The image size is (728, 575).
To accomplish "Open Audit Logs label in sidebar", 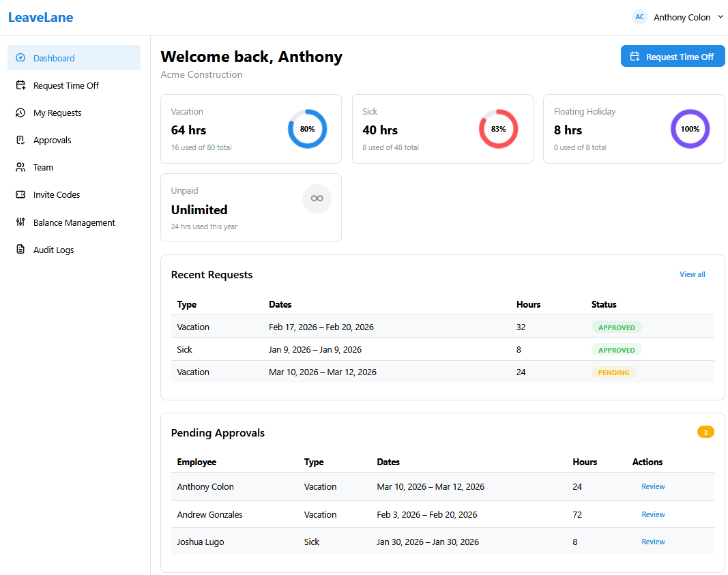I will pos(53,250).
